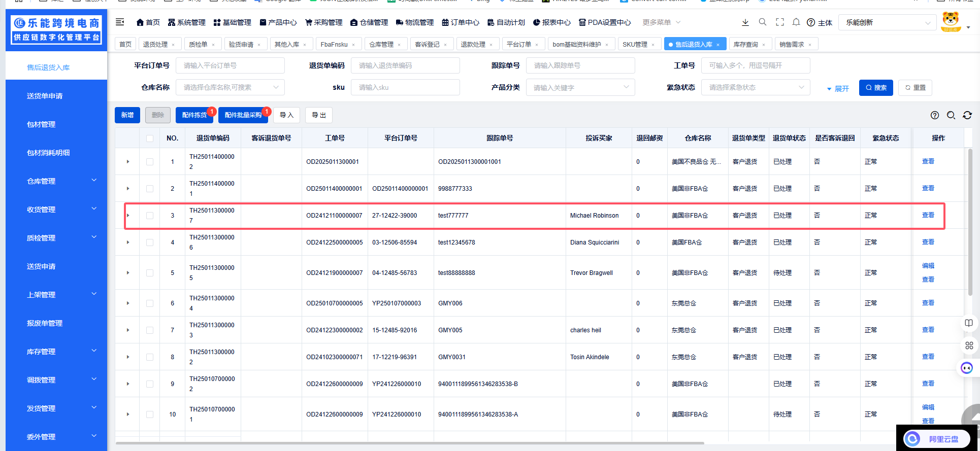Open the 阿里云盘 floating widget

pyautogui.click(x=936, y=439)
